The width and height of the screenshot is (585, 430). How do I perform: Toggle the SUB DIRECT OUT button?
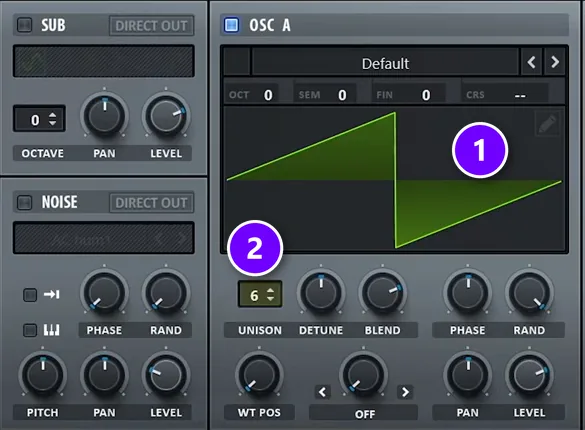(x=151, y=25)
